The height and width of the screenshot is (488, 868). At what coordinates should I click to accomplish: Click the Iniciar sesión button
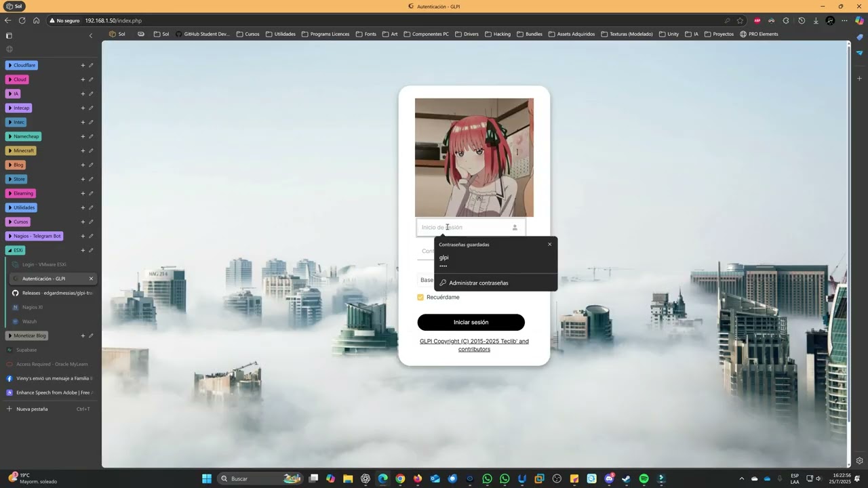coord(471,322)
